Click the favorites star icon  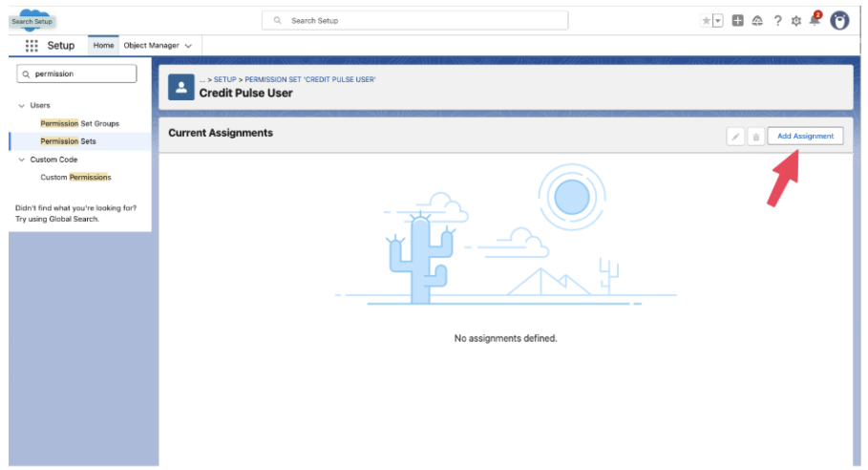pyautogui.click(x=706, y=21)
